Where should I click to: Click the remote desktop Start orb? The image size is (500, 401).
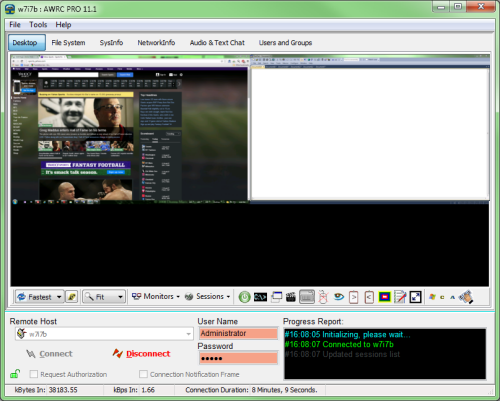[15, 202]
